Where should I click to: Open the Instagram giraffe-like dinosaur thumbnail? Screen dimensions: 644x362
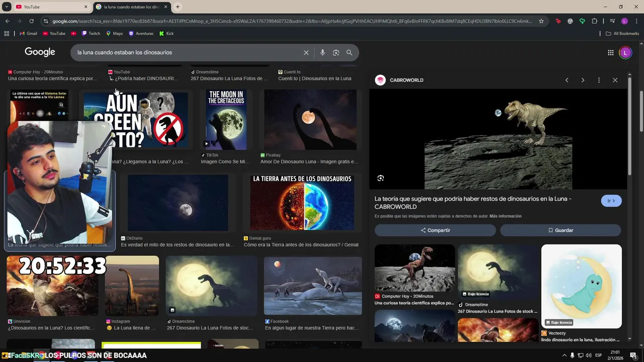tap(132, 286)
